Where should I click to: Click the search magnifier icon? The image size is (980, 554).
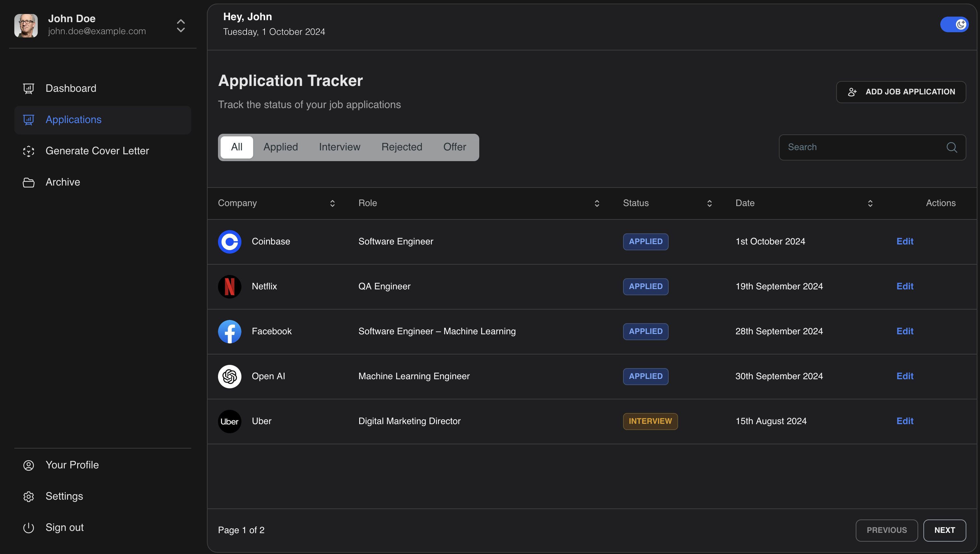click(952, 147)
